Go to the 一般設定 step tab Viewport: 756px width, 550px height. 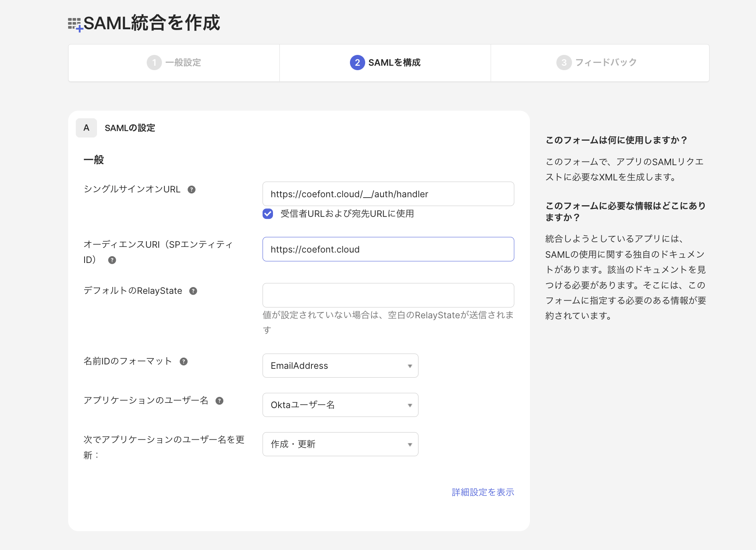pos(174,63)
